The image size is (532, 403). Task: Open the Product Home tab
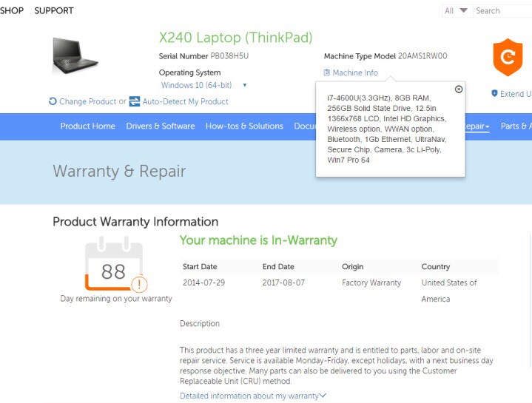[87, 126]
